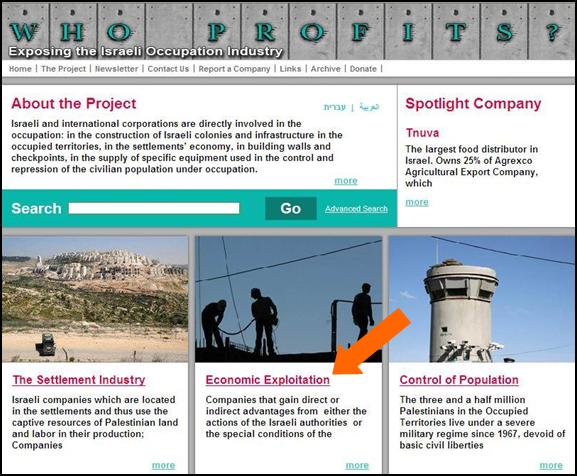
Task: Open Control of Population heading link
Action: pos(459,380)
